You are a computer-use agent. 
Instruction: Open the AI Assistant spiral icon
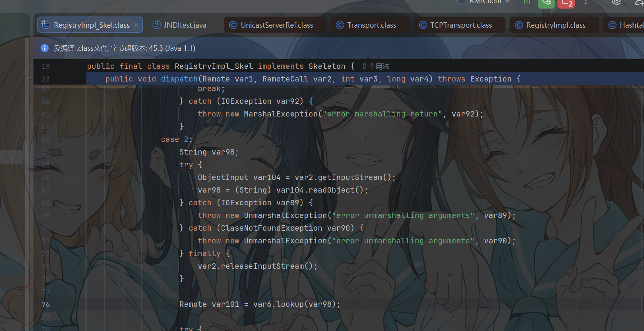click(x=616, y=2)
